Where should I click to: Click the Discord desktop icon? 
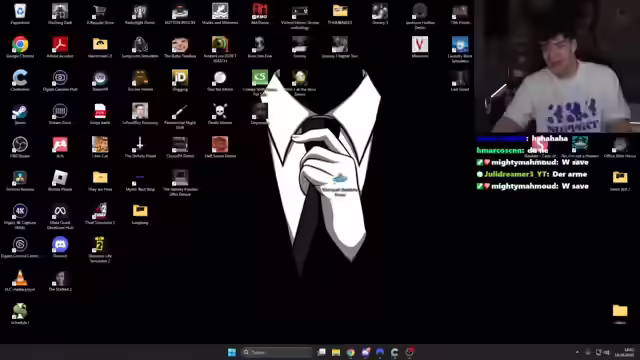(60, 244)
